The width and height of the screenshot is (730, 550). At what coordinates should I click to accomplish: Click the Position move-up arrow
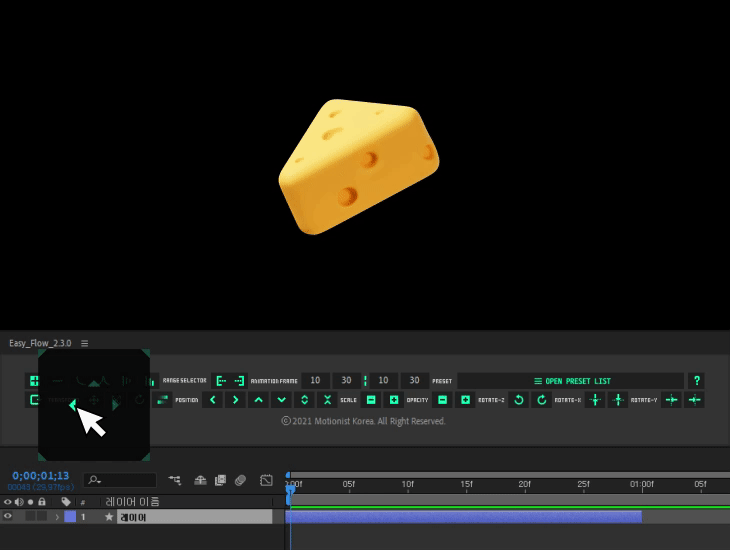pyautogui.click(x=258, y=400)
